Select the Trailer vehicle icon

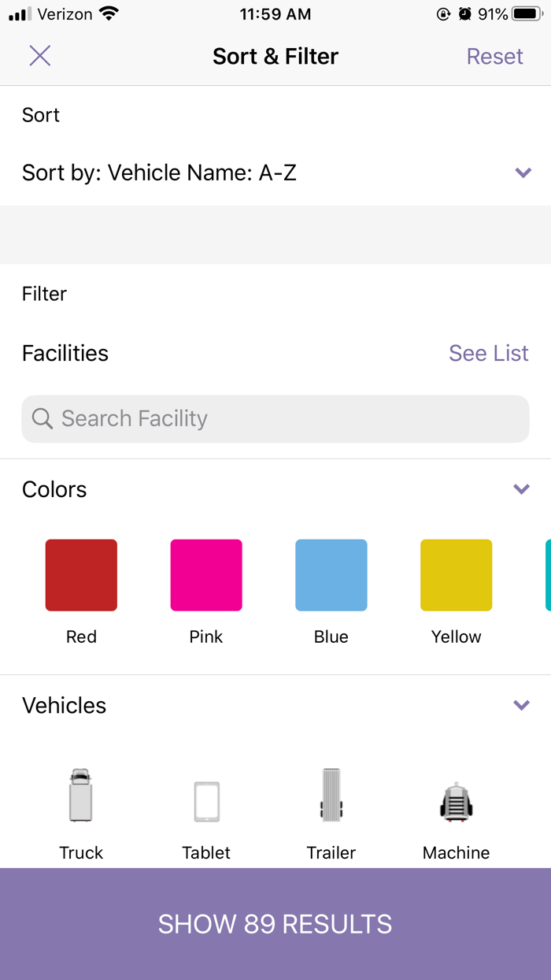coord(331,796)
